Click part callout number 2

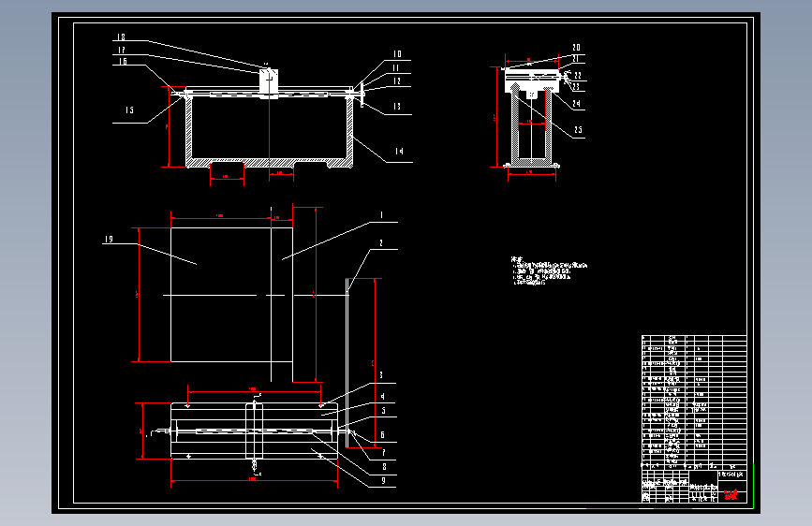pyautogui.click(x=381, y=242)
